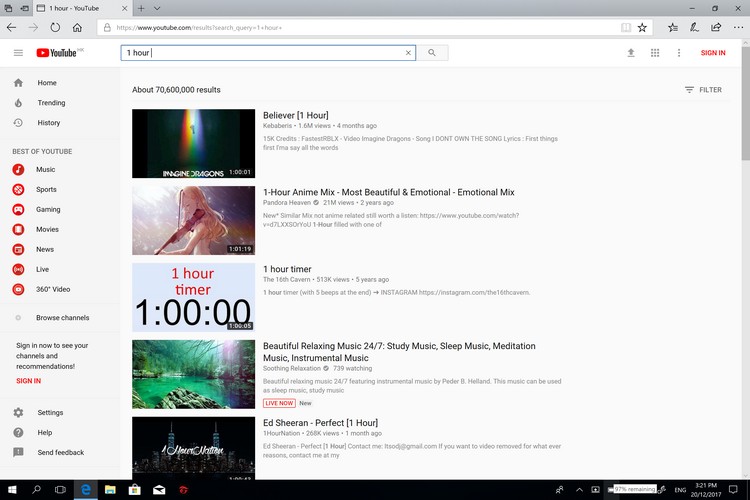
Task: Open a new browser tab
Action: pyautogui.click(x=141, y=8)
